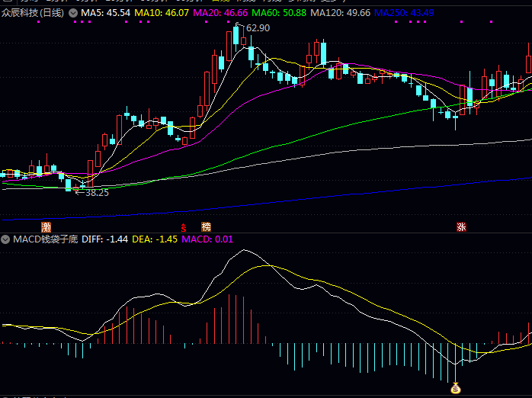Expand the dropdown arrow beside MACD钱袋子底
This screenshot has height=398, width=532.
6,239
